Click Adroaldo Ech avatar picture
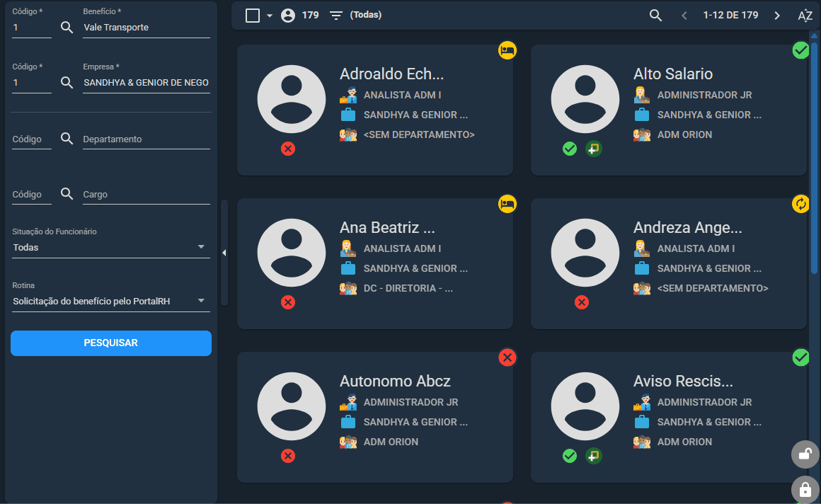 292,99
